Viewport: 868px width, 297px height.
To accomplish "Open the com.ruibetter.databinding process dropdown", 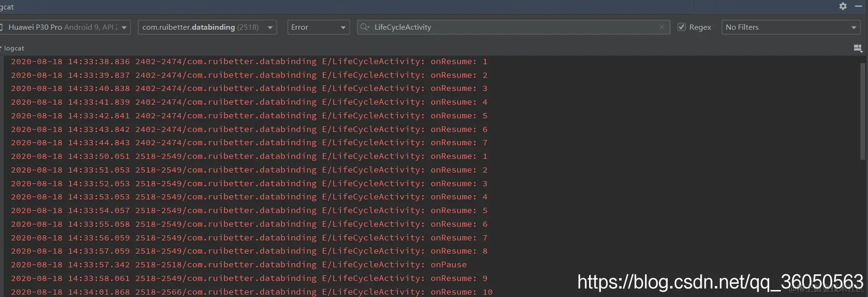I will click(207, 27).
